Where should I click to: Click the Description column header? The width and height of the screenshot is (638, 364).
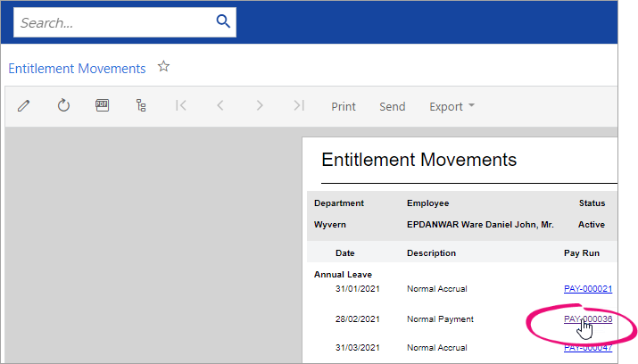click(x=431, y=253)
